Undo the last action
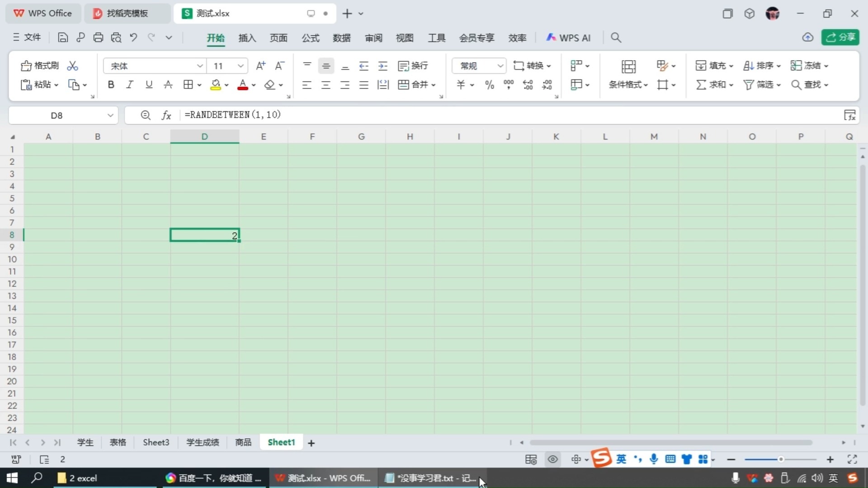This screenshot has height=488, width=868. (x=133, y=38)
